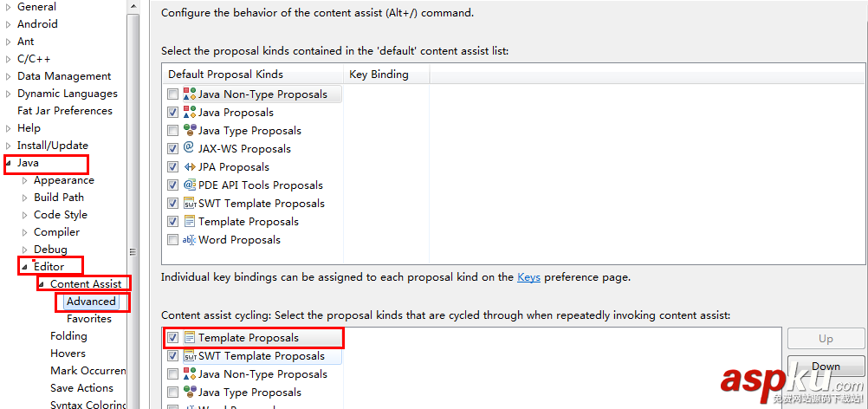The image size is (868, 409).
Task: Click the Java Non-Type Proposals icon in default list
Action: [x=190, y=94]
